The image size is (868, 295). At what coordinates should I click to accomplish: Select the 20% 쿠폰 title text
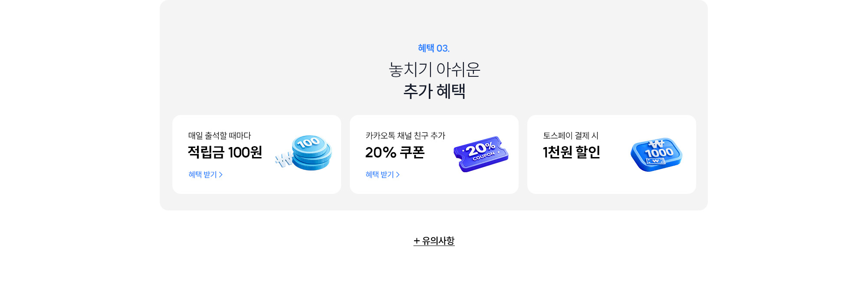pos(395,152)
